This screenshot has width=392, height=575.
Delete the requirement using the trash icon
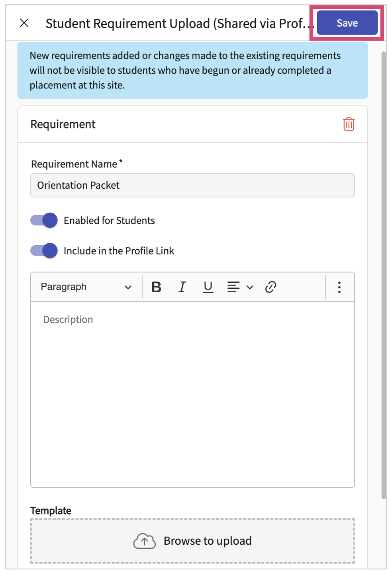pos(349,124)
